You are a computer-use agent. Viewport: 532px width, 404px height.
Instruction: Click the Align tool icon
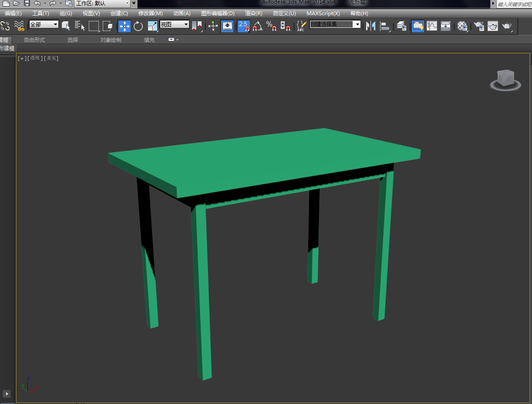[x=385, y=26]
